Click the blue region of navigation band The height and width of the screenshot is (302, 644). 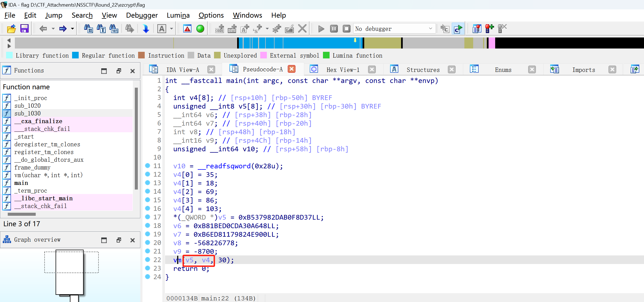pyautogui.click(x=316, y=43)
